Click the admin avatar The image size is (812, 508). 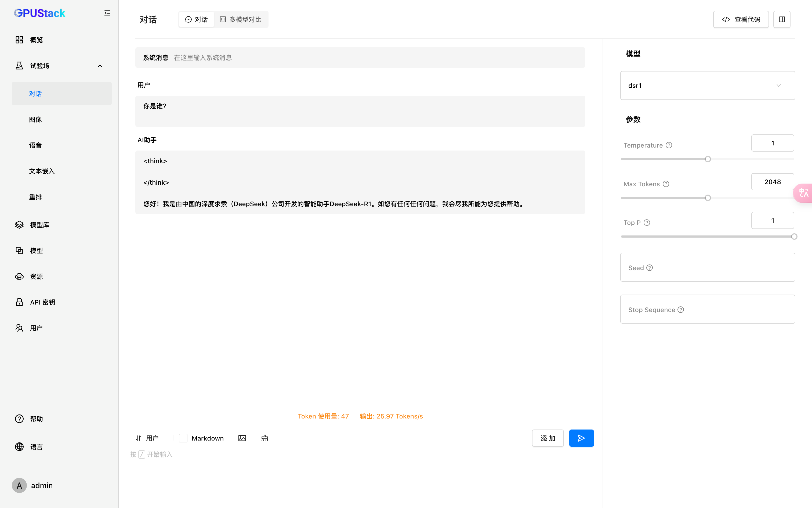pyautogui.click(x=19, y=485)
